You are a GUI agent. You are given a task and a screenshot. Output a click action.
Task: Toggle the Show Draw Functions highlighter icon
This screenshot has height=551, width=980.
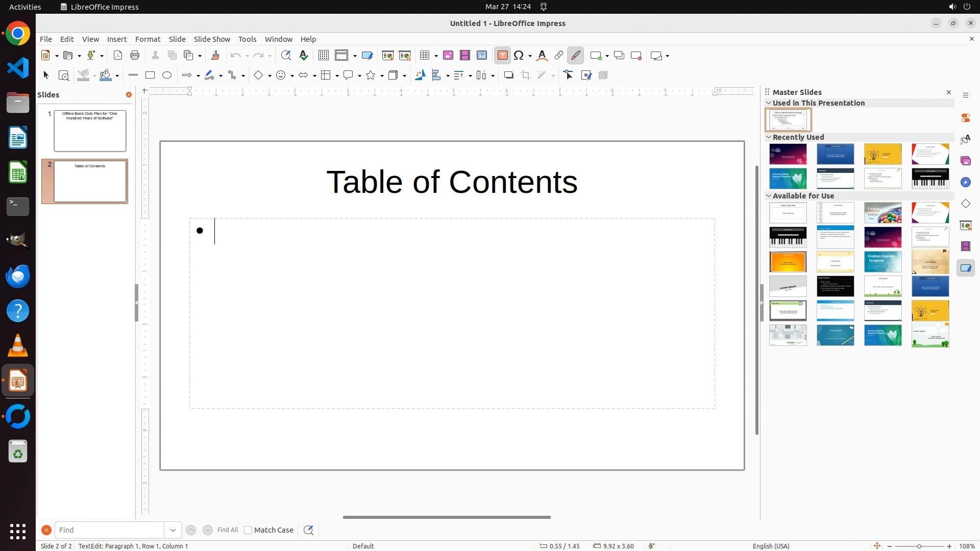[x=576, y=56]
